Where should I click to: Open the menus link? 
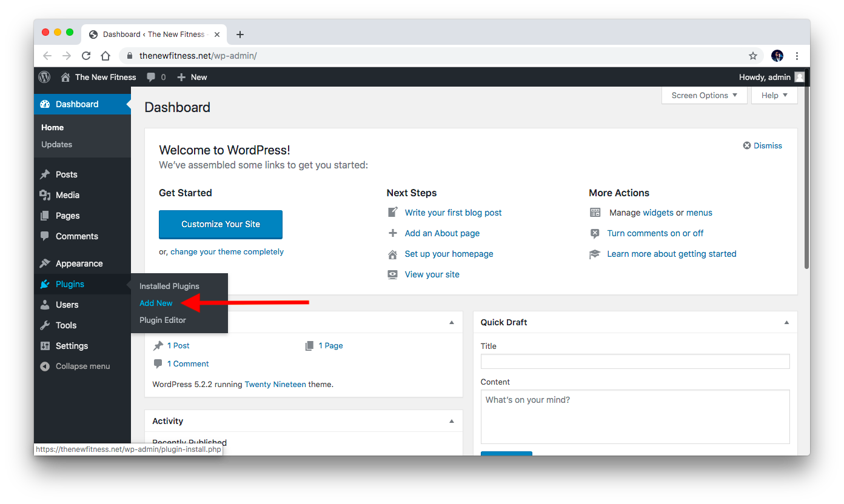(x=699, y=213)
